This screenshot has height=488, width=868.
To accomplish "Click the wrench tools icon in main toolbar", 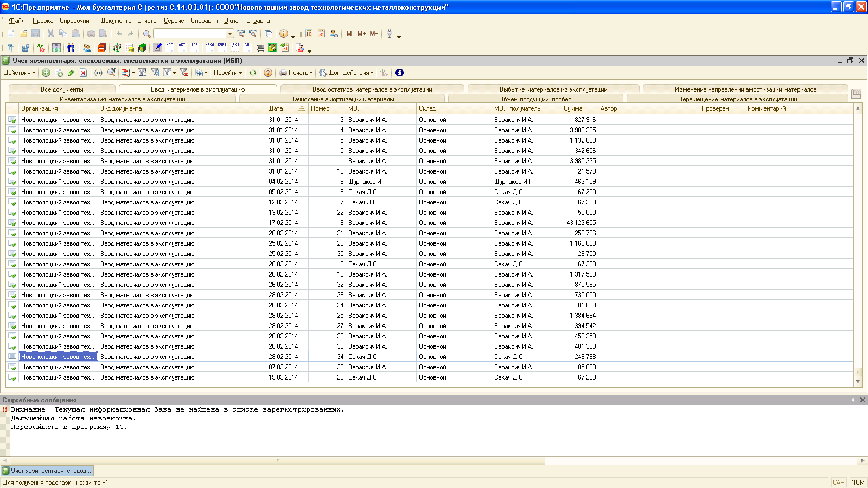I will click(x=389, y=34).
